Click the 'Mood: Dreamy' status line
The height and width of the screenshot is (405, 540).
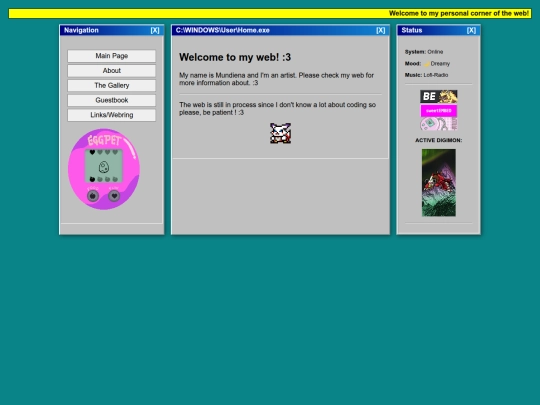(427, 64)
